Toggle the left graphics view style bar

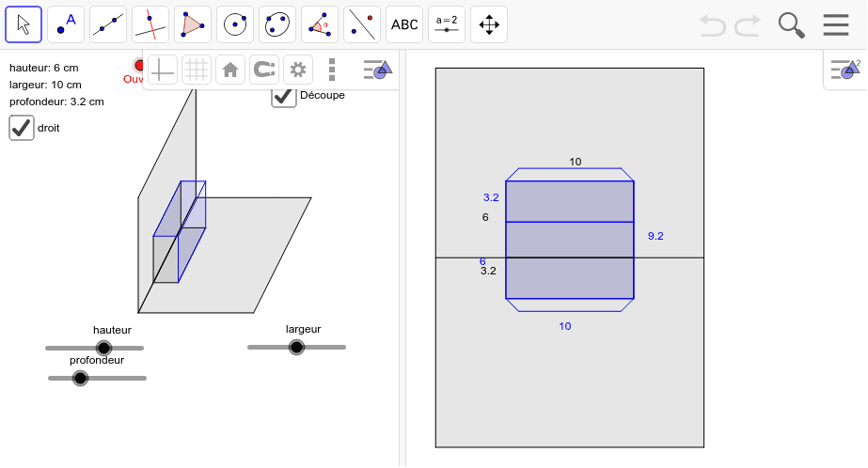377,70
